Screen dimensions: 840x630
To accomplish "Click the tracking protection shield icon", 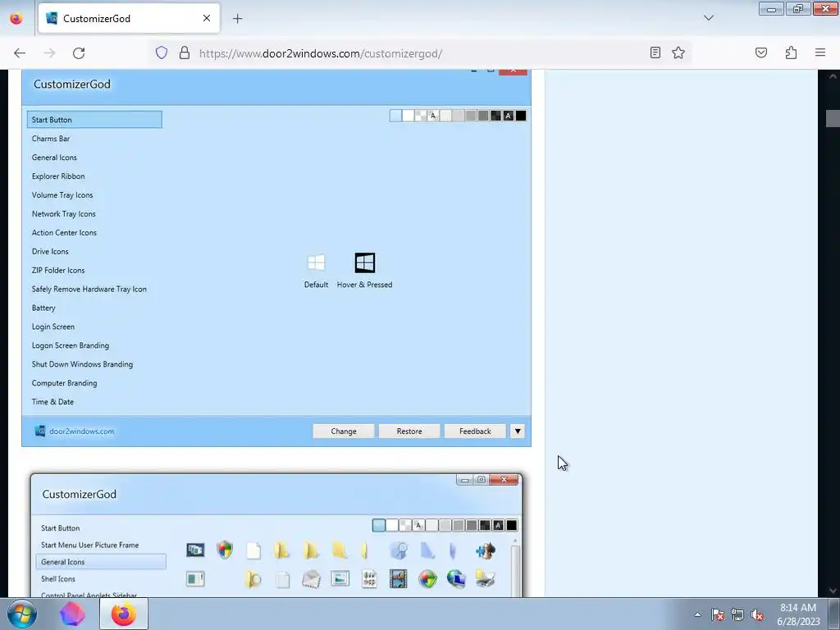I will (162, 52).
